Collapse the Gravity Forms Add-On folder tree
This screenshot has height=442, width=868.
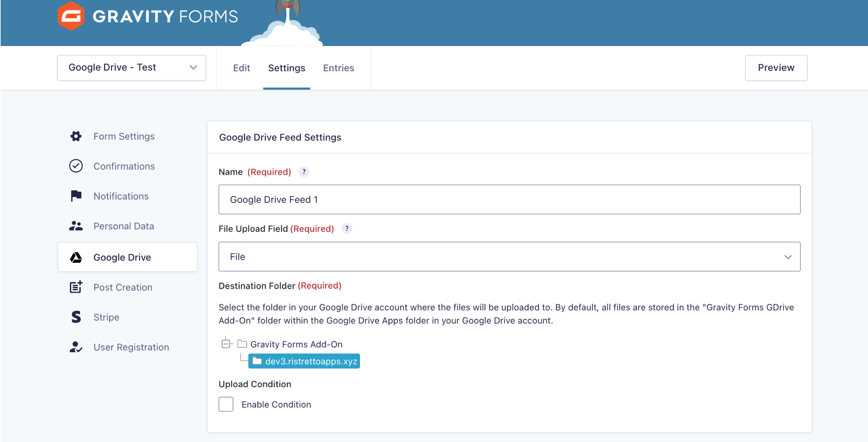click(227, 344)
